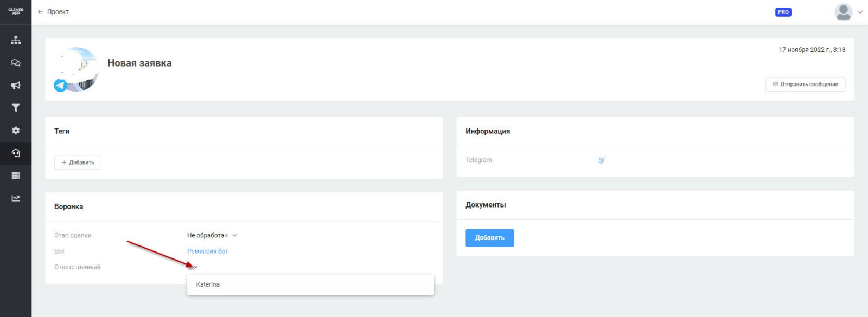Expand the user account menu chevron

coord(860,12)
